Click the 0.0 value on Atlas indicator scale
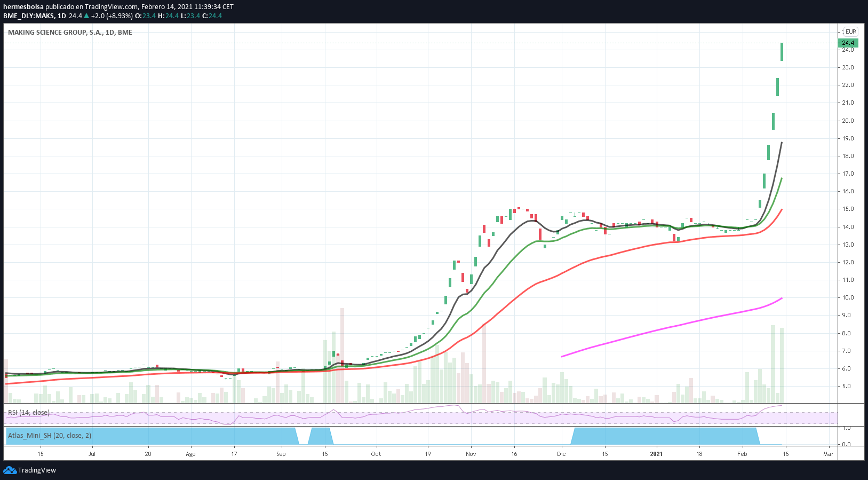 pyautogui.click(x=846, y=444)
